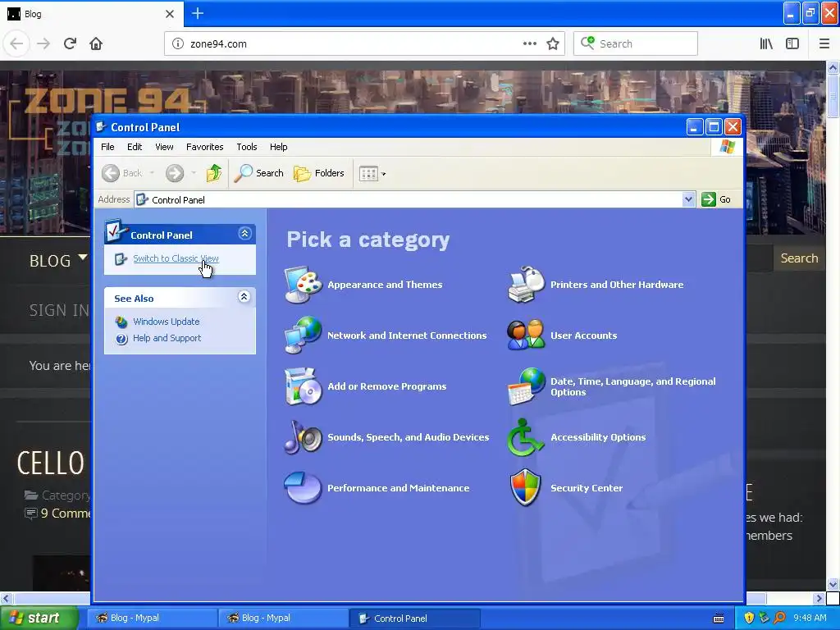The image size is (840, 630).
Task: Open page actions three-dot menu in URL bar
Action: pos(530,43)
